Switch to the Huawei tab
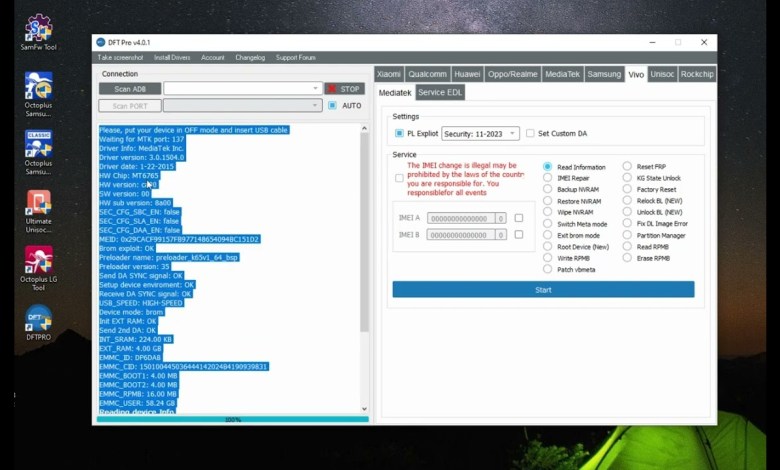 tap(467, 74)
